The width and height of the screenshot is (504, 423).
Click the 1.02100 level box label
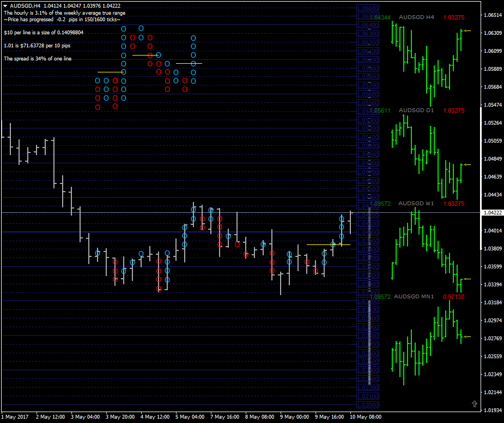click(368, 396)
